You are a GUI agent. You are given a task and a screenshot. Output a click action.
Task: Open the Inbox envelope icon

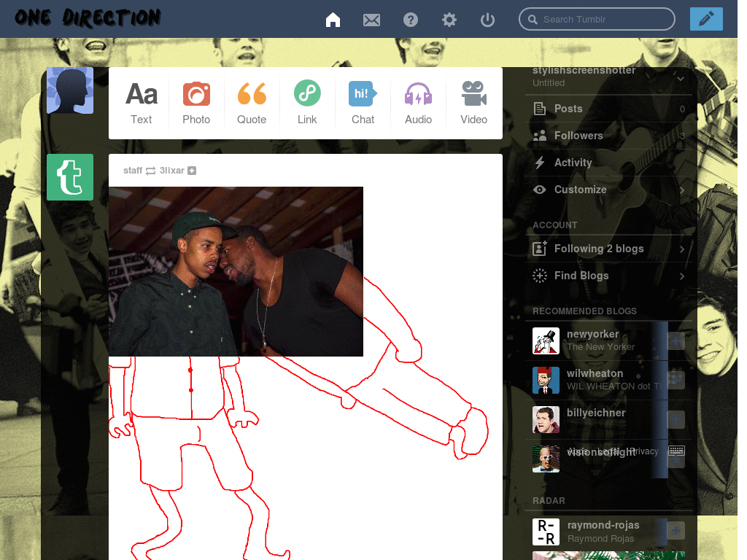point(371,20)
